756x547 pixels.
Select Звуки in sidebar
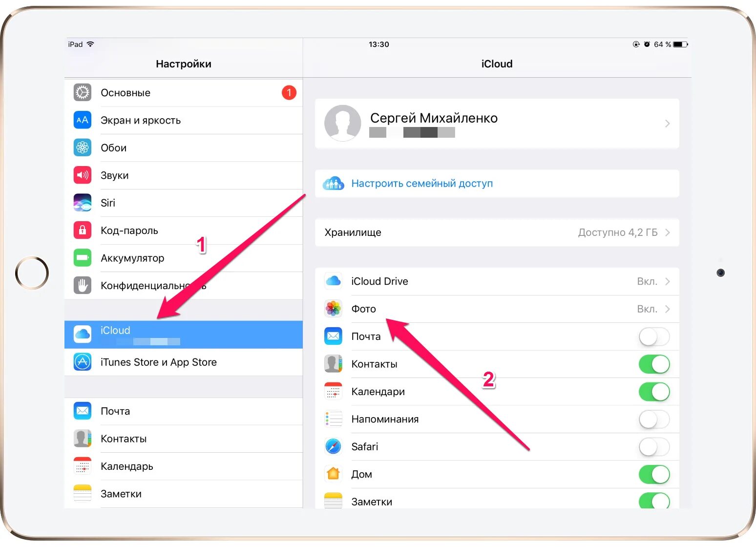tap(184, 175)
